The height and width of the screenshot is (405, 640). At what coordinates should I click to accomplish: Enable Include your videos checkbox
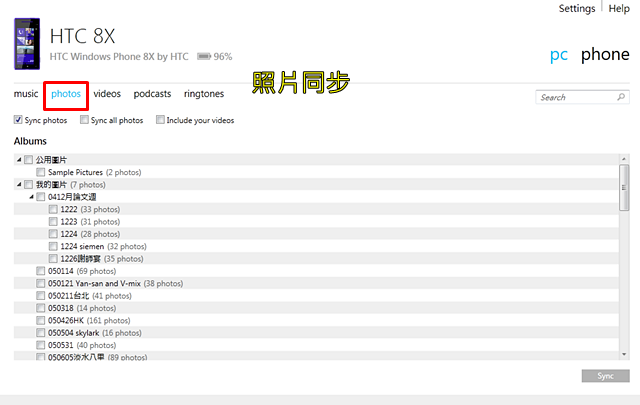[160, 120]
